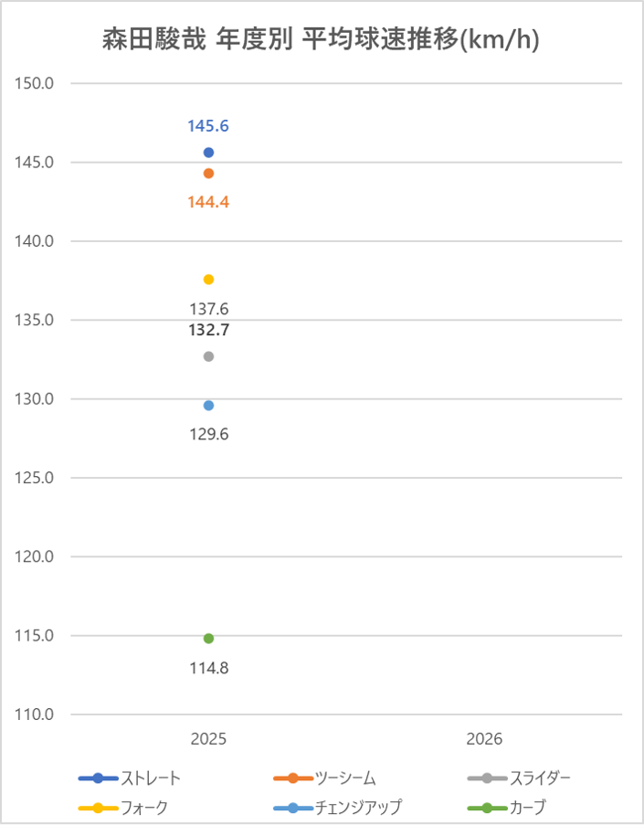Image resolution: width=644 pixels, height=825 pixels.
Task: Click the dark blue ストレート data point marker
Action: point(208,153)
